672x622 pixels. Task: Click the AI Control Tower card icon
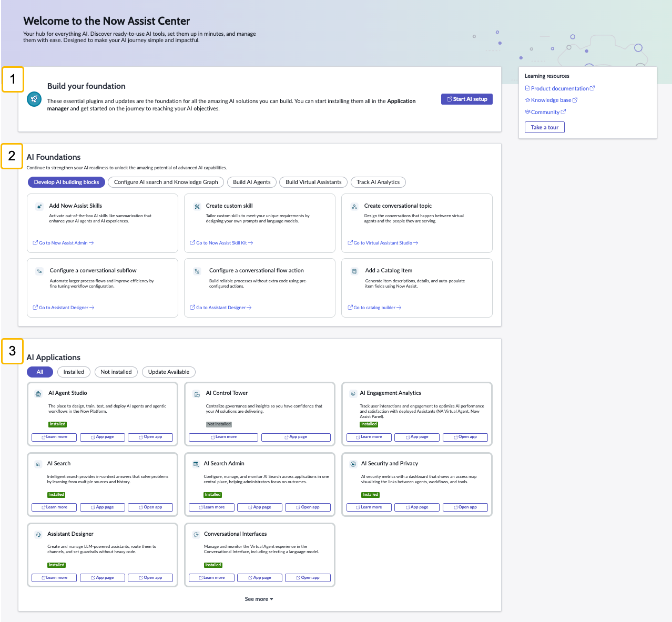(197, 394)
